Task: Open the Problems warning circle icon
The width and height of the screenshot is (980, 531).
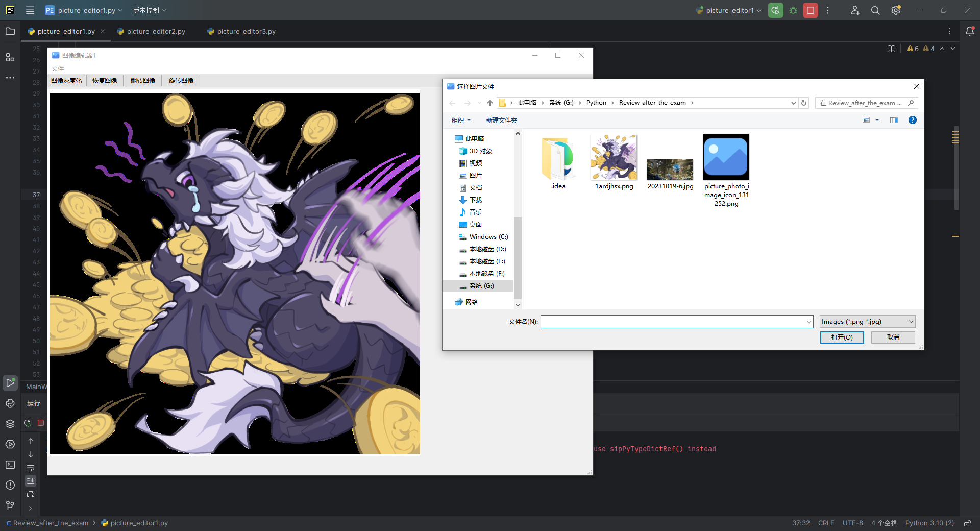Action: [x=10, y=485]
